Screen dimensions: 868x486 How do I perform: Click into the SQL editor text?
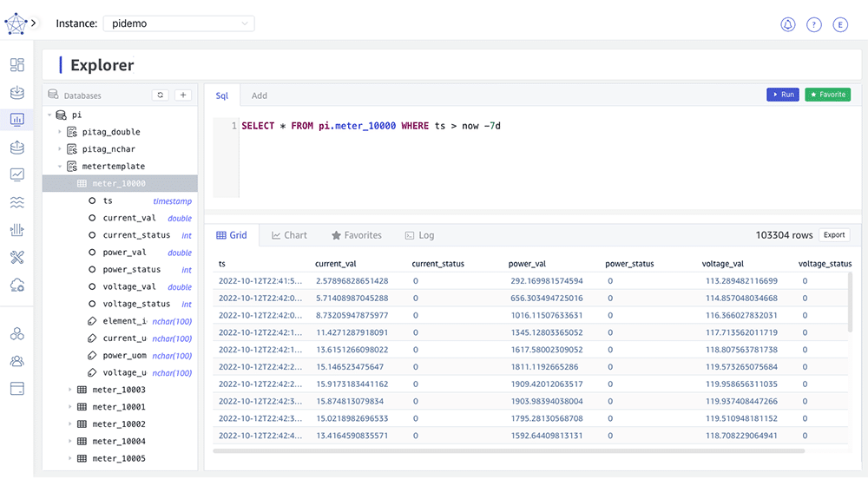click(371, 126)
